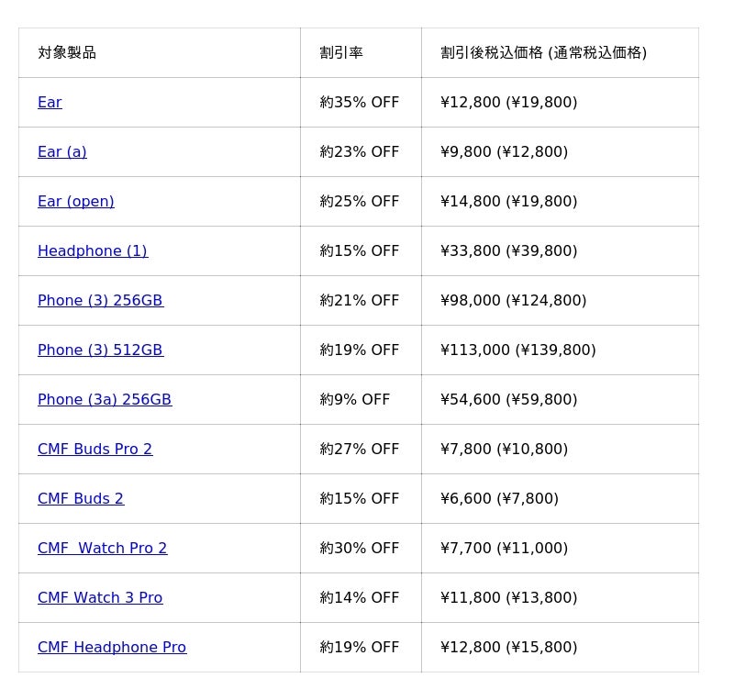Select the Phone (3) 512GB link

(x=100, y=350)
